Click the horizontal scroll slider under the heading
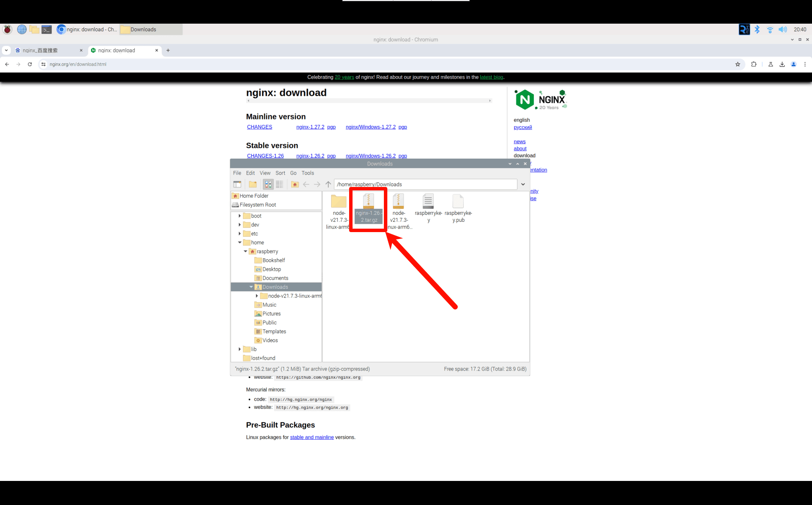Viewport: 812px width, 505px height. pyautogui.click(x=369, y=101)
